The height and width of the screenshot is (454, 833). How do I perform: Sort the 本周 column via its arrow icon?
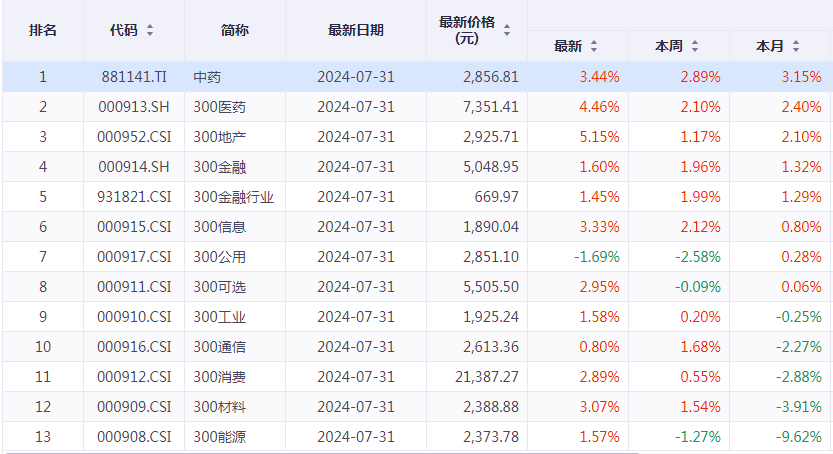click(x=695, y=46)
